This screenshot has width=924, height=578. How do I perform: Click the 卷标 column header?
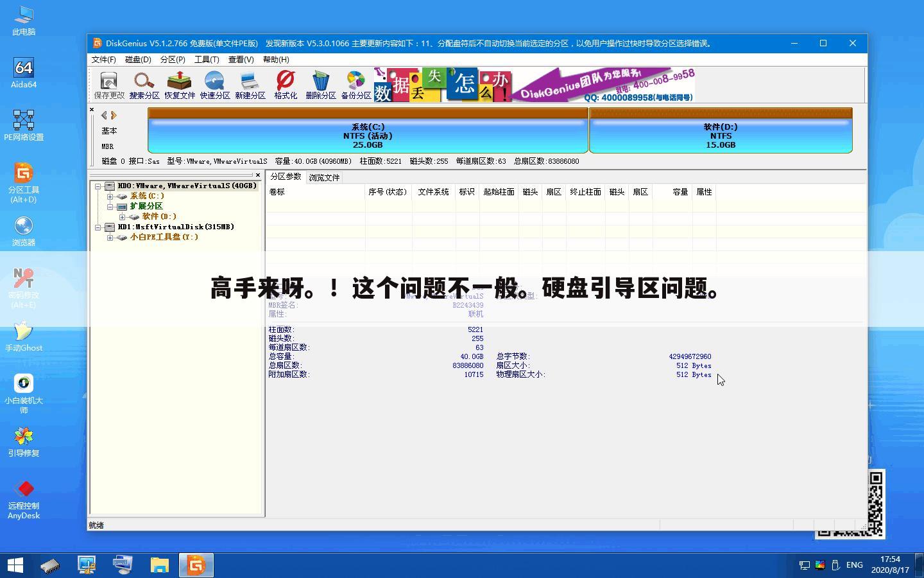[x=316, y=192]
